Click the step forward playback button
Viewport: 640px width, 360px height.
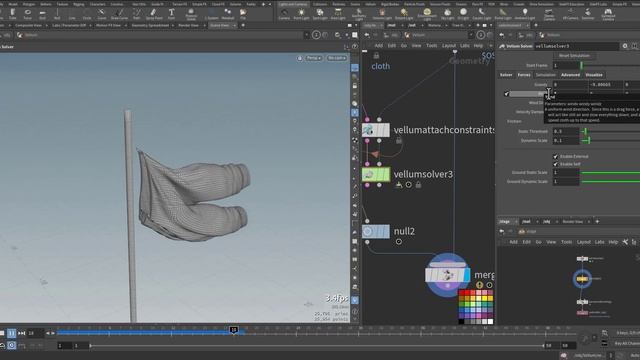(x=21, y=333)
